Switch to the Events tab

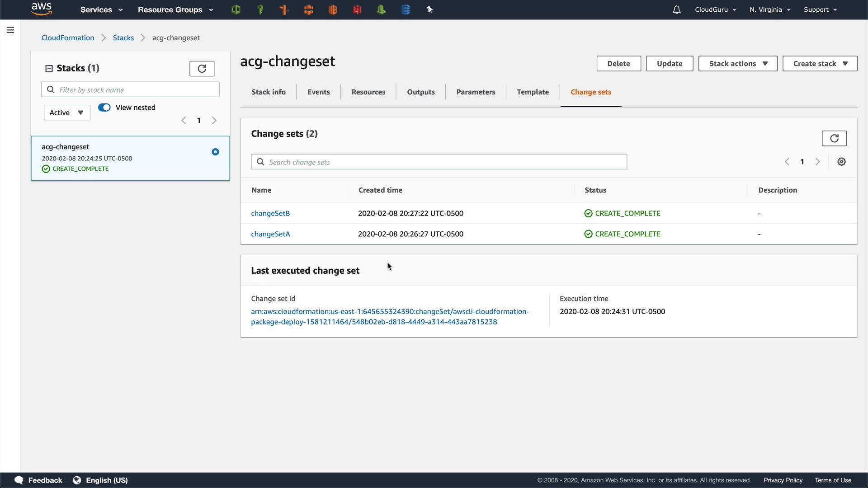(318, 92)
